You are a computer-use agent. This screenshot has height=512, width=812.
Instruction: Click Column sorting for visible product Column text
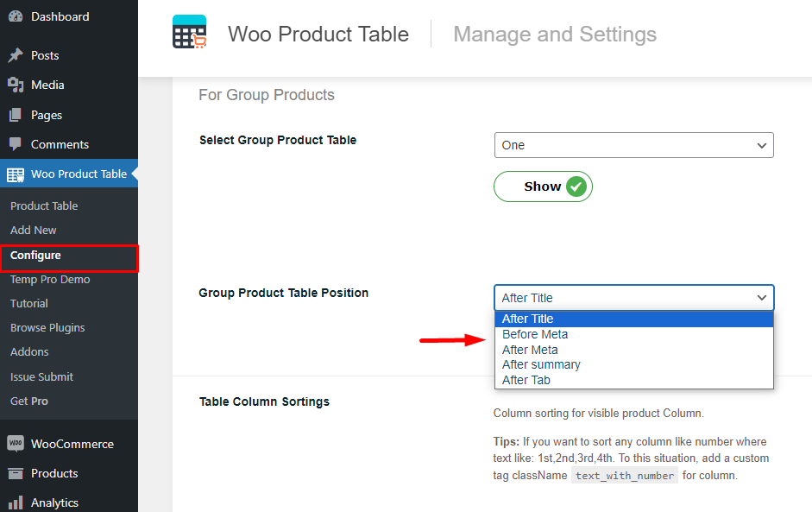click(599, 413)
